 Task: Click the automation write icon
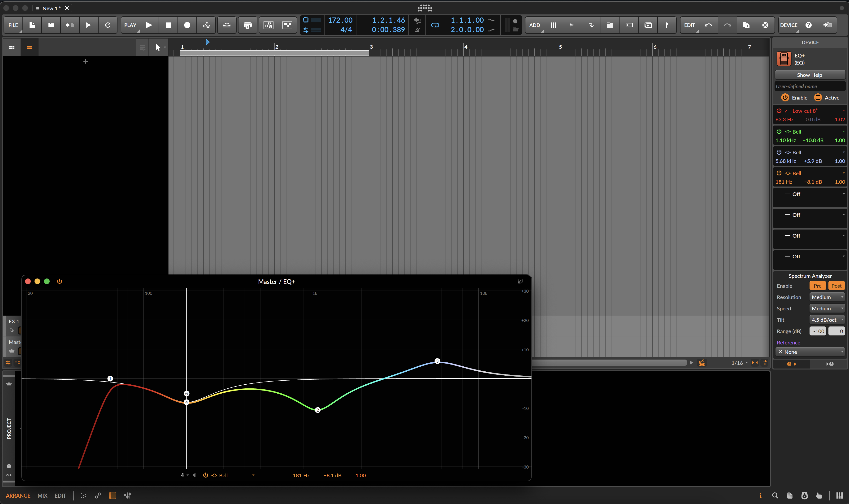point(206,25)
